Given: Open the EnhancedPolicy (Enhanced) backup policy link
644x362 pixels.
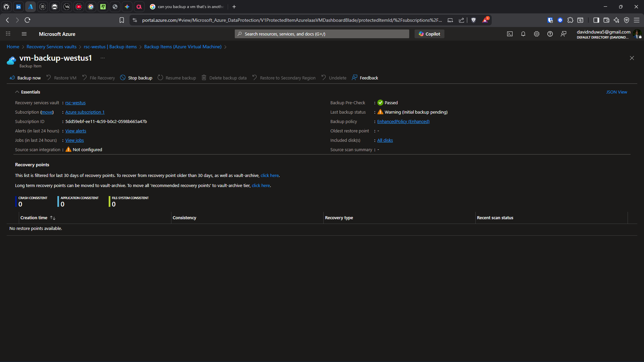Looking at the screenshot, I should point(403,121).
